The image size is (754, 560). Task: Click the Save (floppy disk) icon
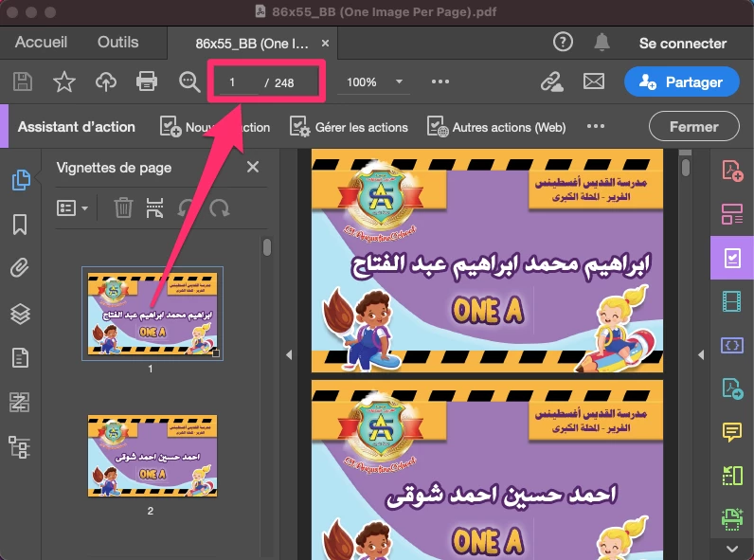[x=23, y=81]
